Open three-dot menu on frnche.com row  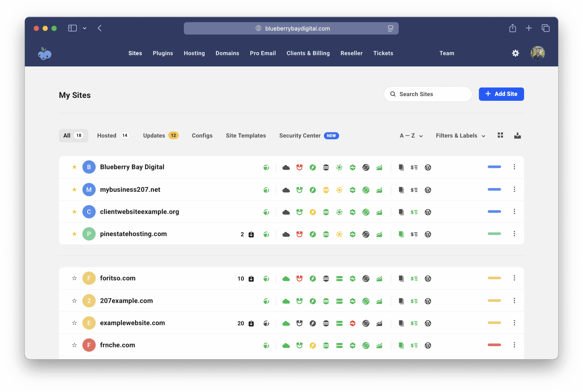pos(514,345)
